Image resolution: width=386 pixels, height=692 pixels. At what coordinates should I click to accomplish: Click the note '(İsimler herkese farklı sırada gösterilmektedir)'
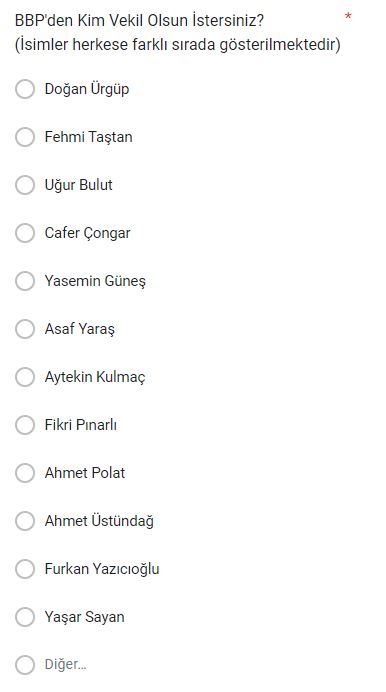pos(177,45)
